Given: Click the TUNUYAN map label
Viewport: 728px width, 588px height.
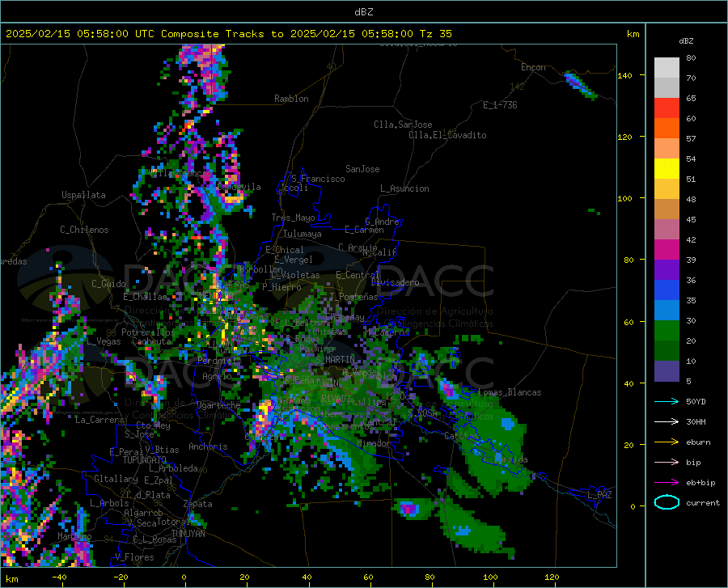Looking at the screenshot, I should [188, 534].
